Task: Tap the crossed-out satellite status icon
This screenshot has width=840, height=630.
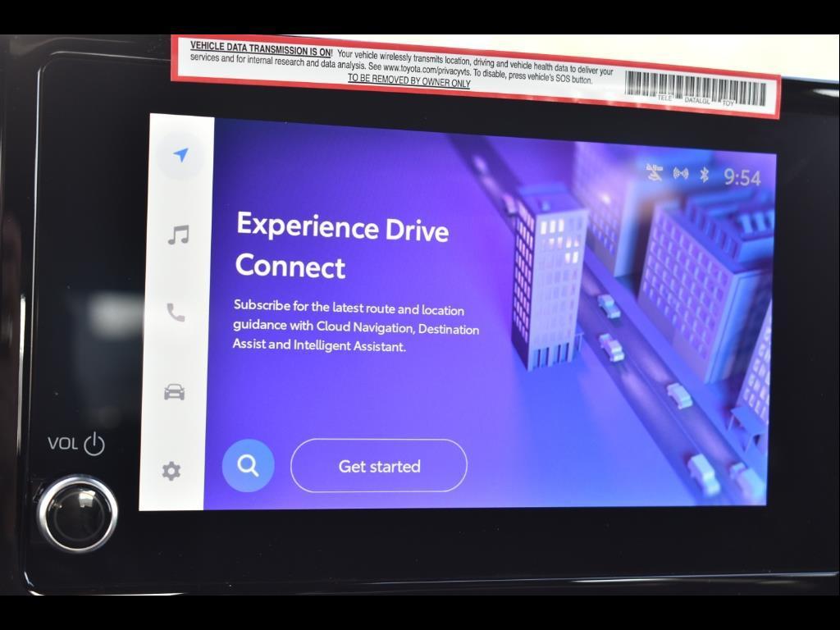Action: coord(654,172)
